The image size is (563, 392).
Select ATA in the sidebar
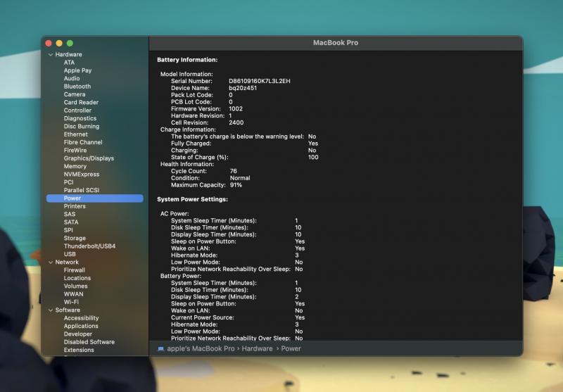click(x=69, y=63)
